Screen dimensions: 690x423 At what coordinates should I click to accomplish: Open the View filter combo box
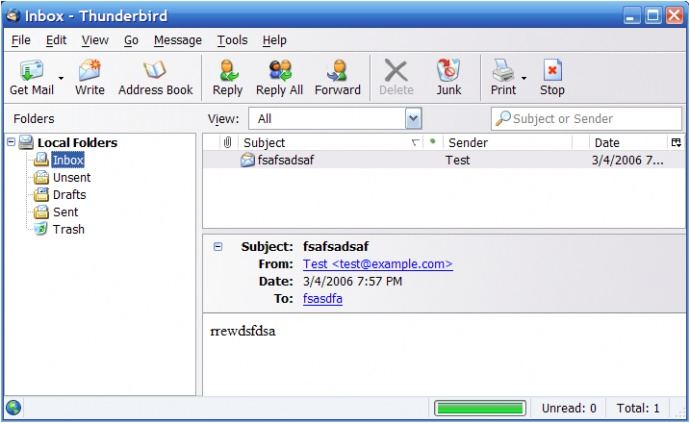coord(335,118)
